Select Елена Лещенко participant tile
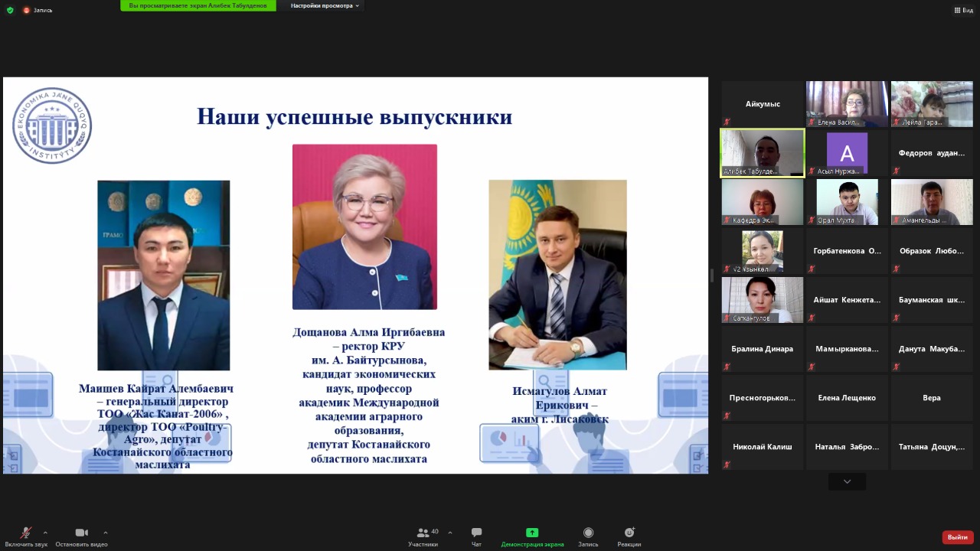The width and height of the screenshot is (980, 551). (x=847, y=398)
